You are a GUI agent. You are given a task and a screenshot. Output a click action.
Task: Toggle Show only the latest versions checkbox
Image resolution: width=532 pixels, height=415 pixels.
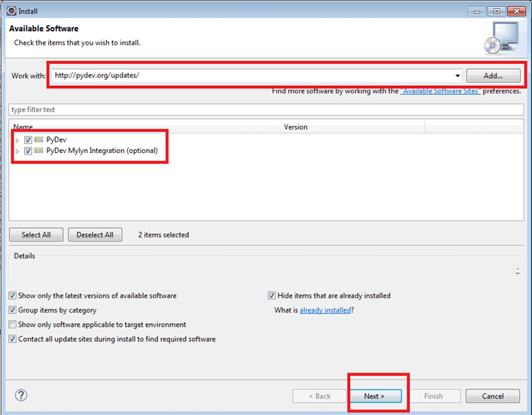click(x=13, y=295)
